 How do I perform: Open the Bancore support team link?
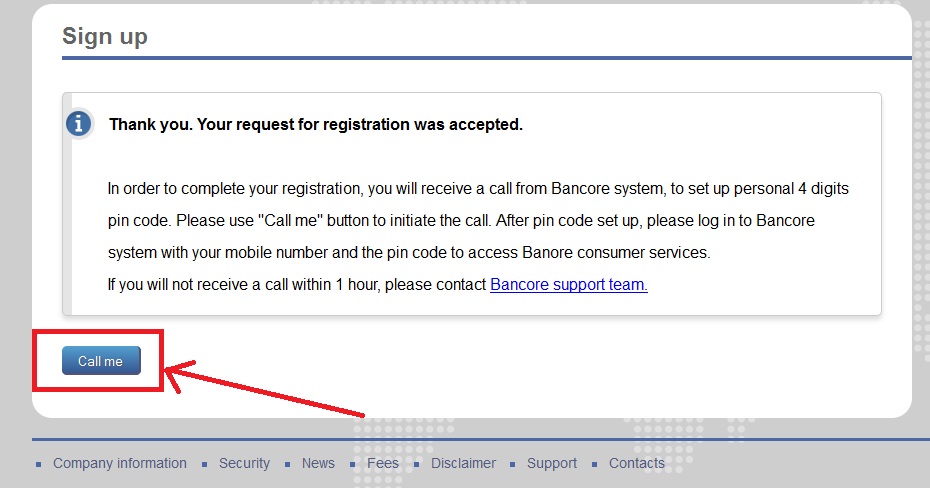tap(568, 284)
